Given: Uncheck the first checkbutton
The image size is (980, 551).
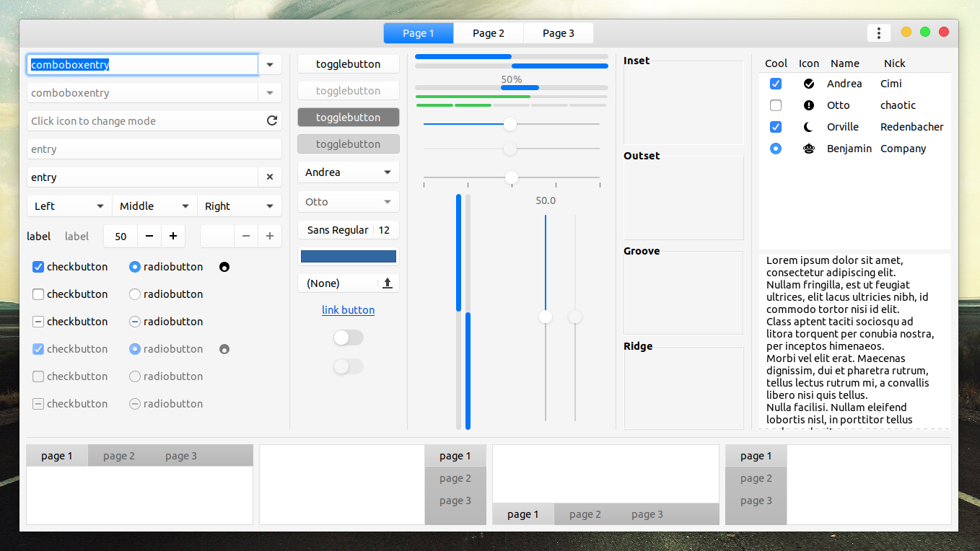Looking at the screenshot, I should (38, 266).
